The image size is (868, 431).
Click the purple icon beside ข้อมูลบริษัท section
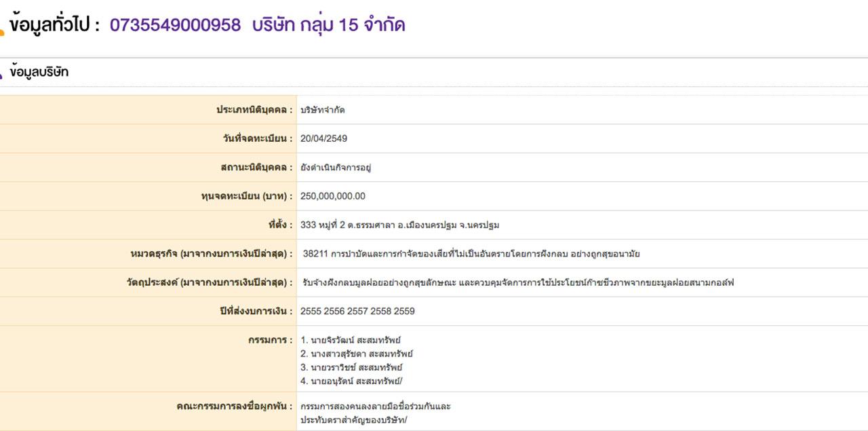coord(1,74)
